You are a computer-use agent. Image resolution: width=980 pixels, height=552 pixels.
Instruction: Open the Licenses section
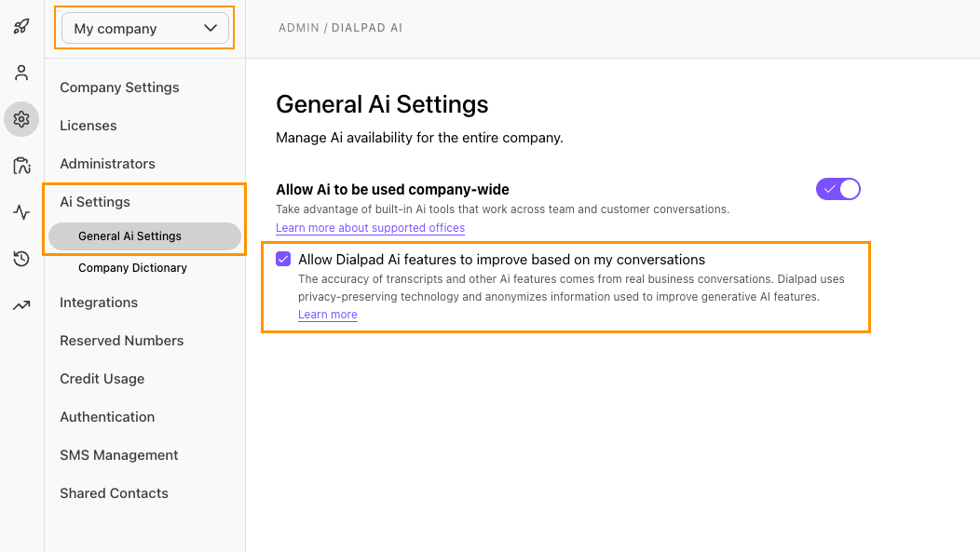pyautogui.click(x=88, y=126)
